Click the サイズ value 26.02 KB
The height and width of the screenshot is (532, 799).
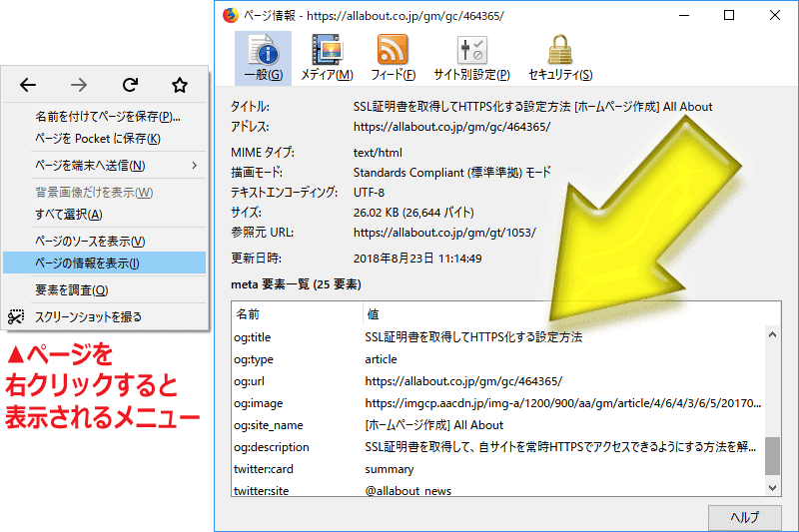[x=413, y=213]
